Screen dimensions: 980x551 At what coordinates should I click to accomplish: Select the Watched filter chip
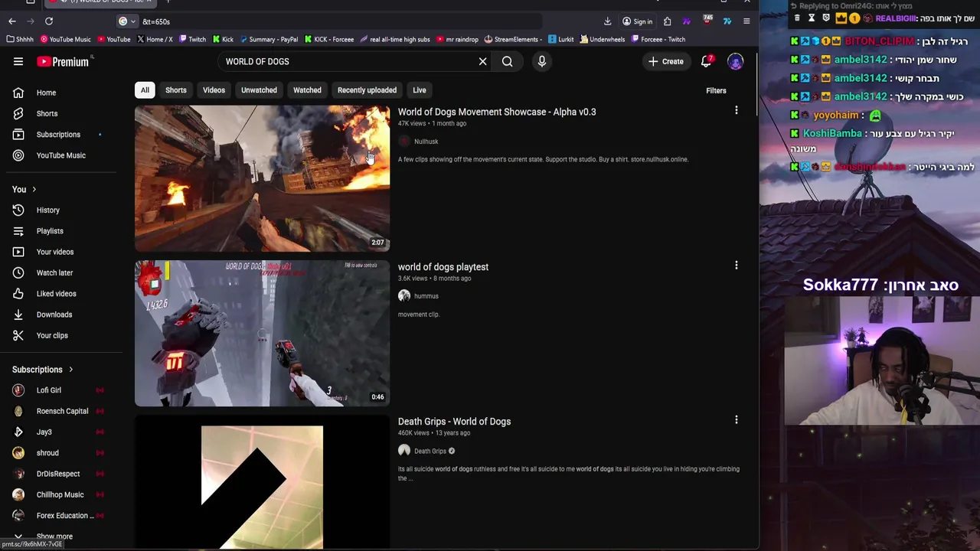(x=307, y=90)
